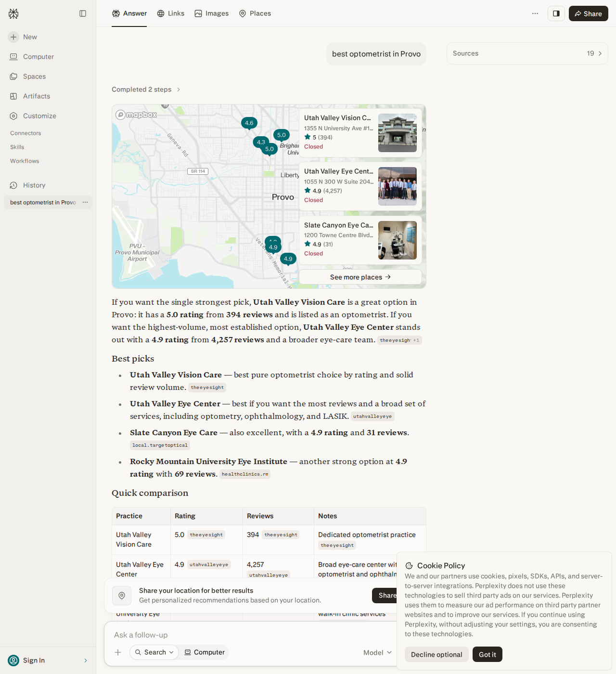Click the Customize icon in sidebar

[13, 116]
